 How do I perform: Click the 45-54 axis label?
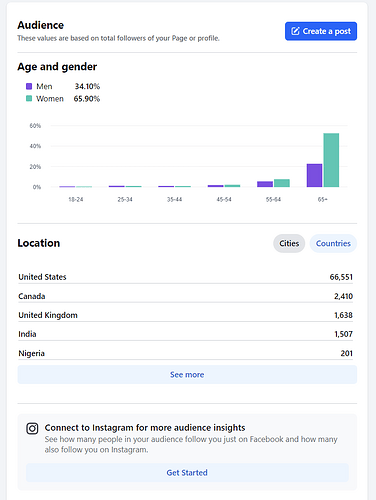tap(224, 199)
